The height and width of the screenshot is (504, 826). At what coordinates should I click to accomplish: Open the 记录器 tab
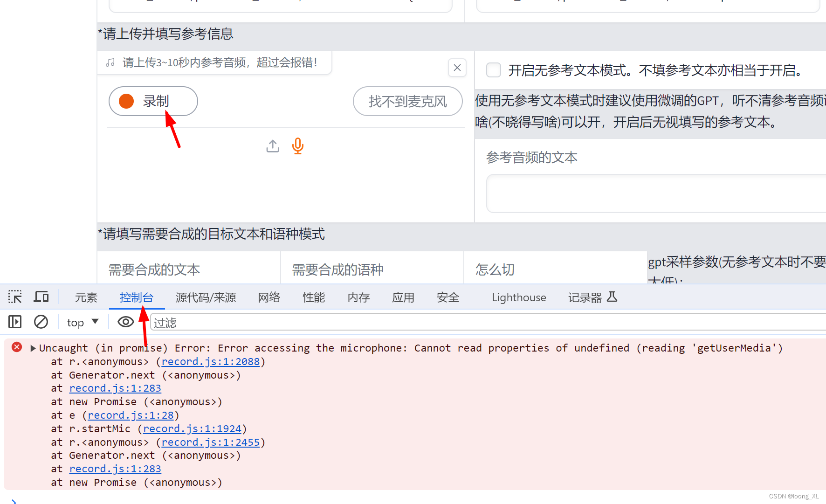[x=592, y=297]
